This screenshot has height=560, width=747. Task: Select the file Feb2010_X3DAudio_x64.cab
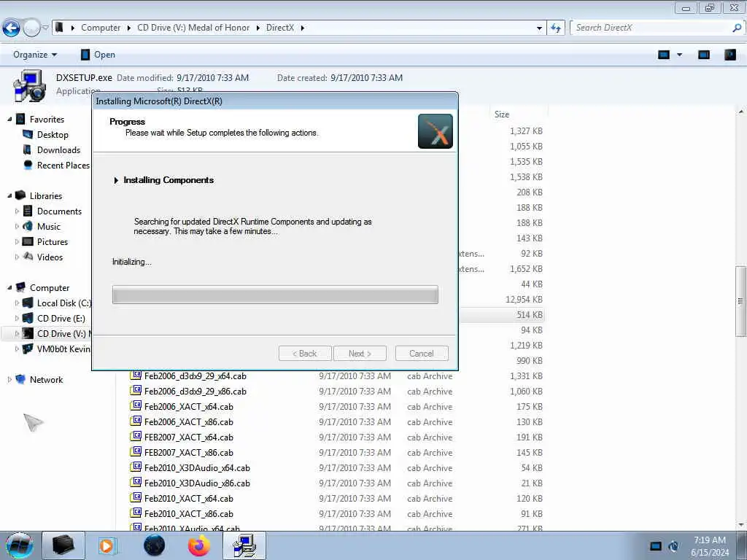[x=197, y=467]
